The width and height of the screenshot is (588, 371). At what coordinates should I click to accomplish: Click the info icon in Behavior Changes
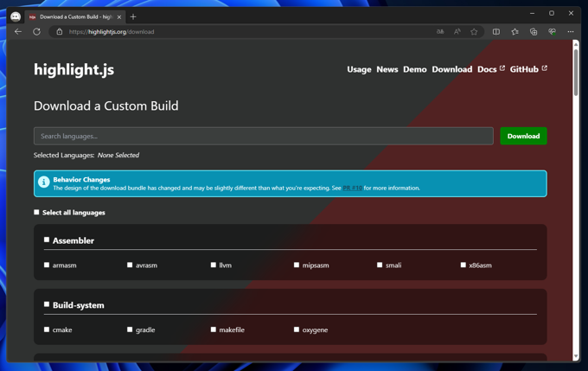44,182
